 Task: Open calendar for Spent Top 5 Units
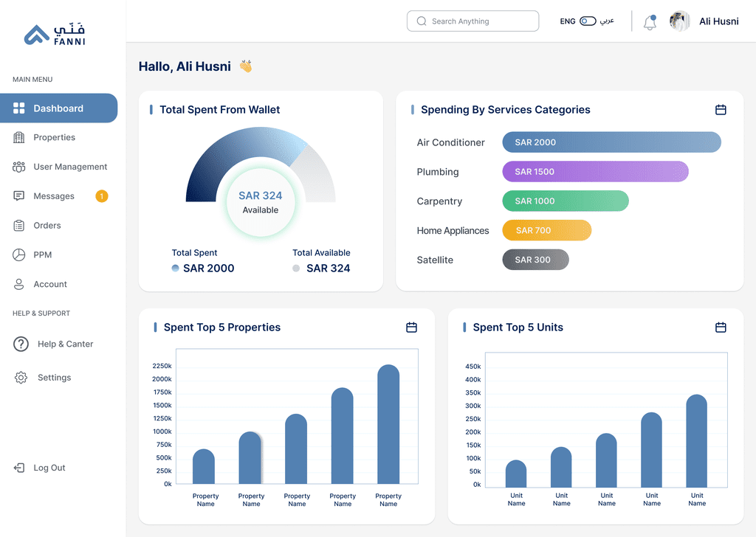tap(721, 328)
